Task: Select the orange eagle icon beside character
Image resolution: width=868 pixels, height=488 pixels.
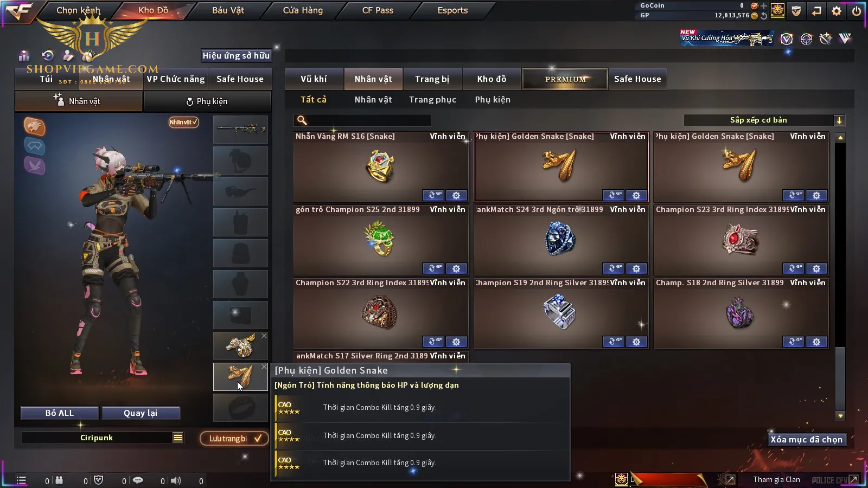Action: click(34, 126)
